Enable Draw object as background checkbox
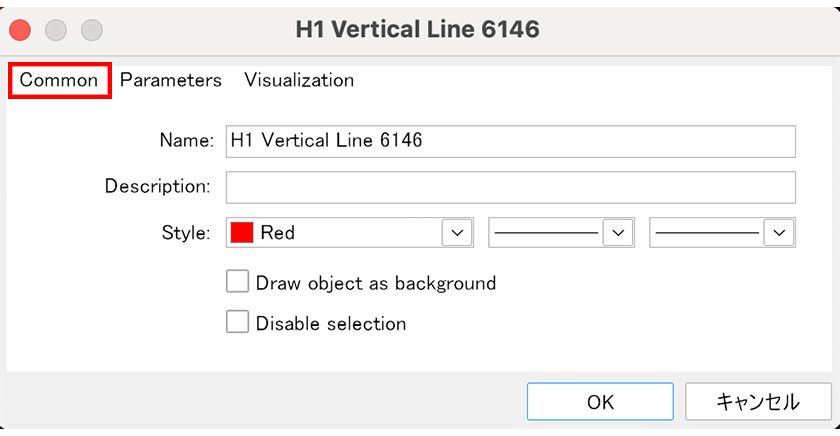This screenshot has height=436, width=840. [x=237, y=282]
